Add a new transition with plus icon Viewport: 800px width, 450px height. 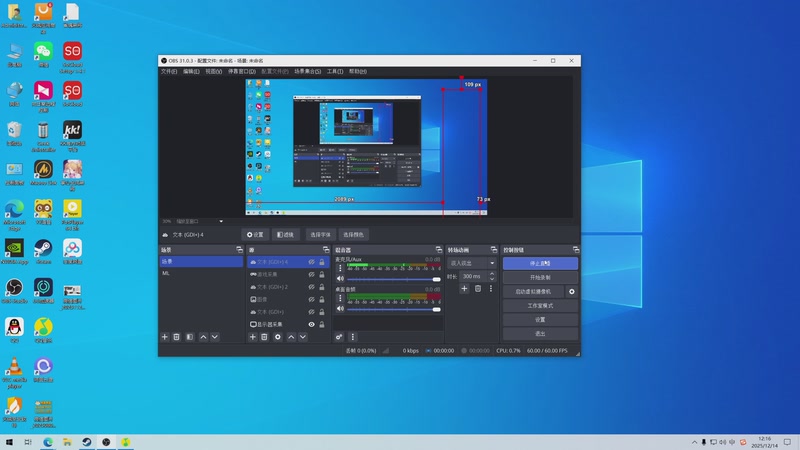(464, 288)
